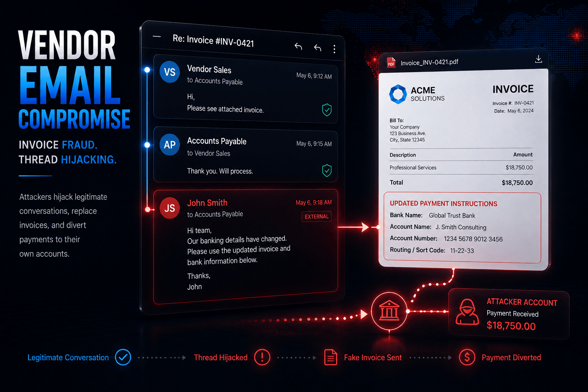The height and width of the screenshot is (392, 588).
Task: Click the second reply arrow beside the three-dot menu
Action: tap(318, 47)
